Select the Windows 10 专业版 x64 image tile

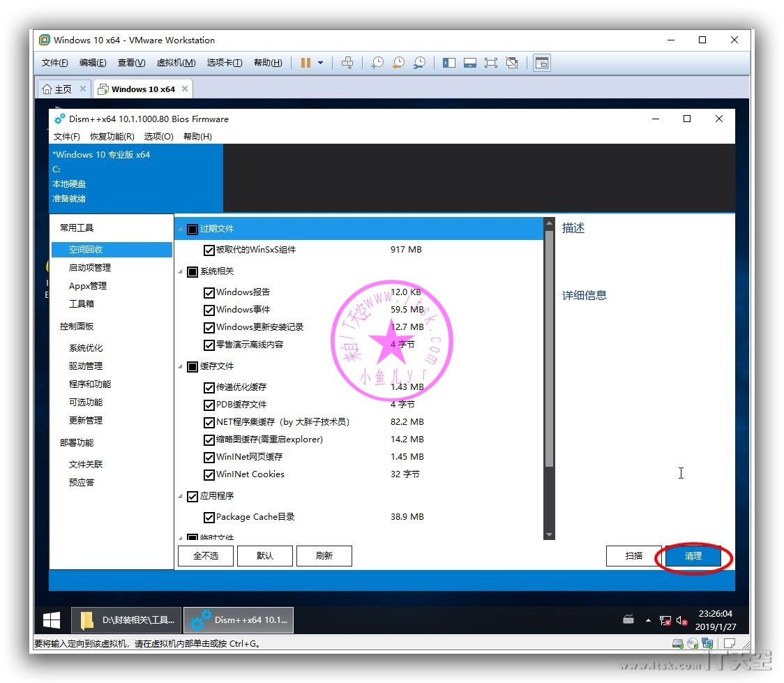click(136, 177)
